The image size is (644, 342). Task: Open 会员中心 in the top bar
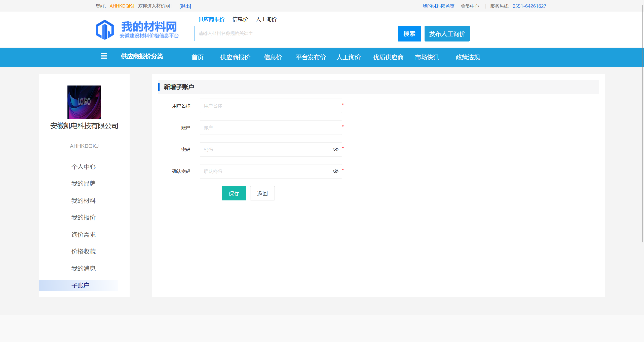tap(470, 6)
